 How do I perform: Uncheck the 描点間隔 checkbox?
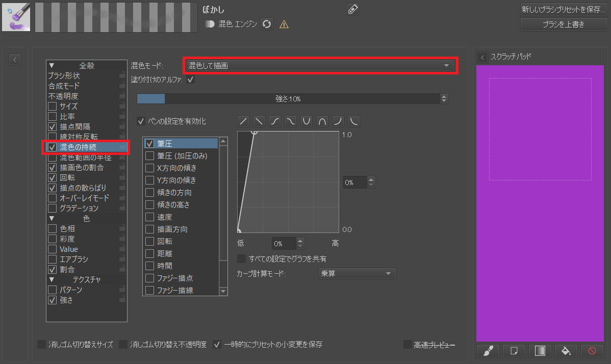[52, 126]
